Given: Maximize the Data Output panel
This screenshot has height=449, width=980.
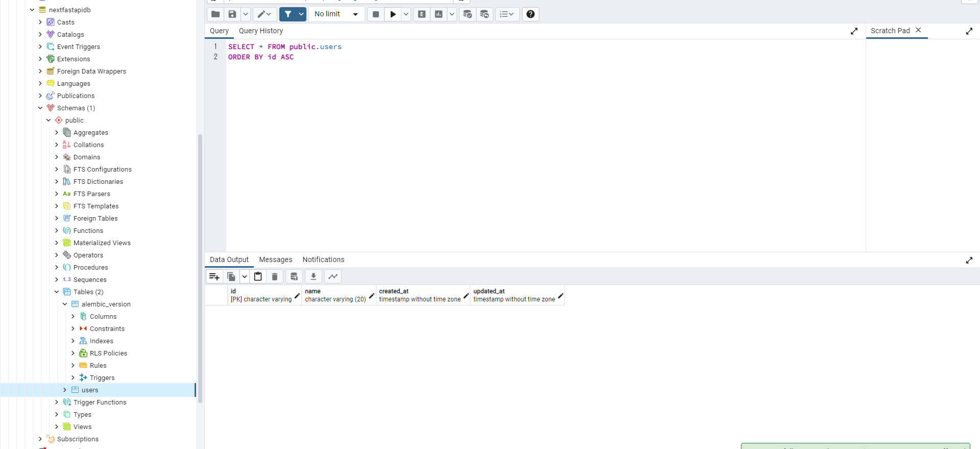Looking at the screenshot, I should [x=969, y=260].
